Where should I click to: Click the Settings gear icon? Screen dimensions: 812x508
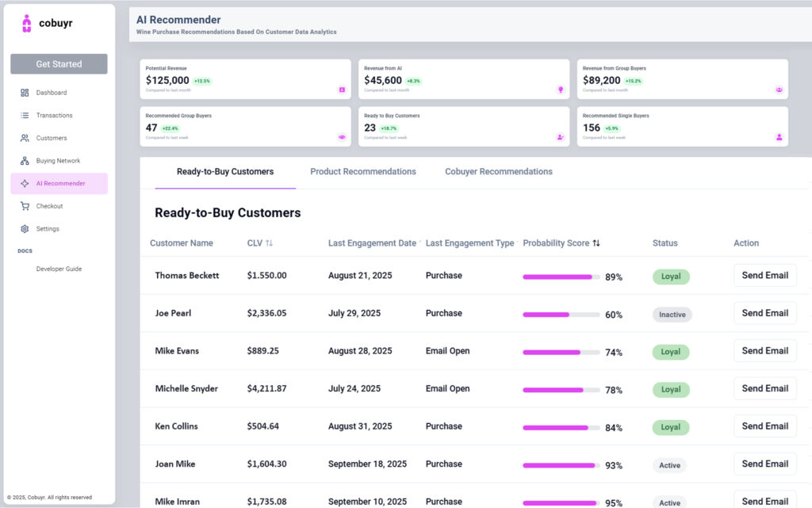tap(25, 229)
